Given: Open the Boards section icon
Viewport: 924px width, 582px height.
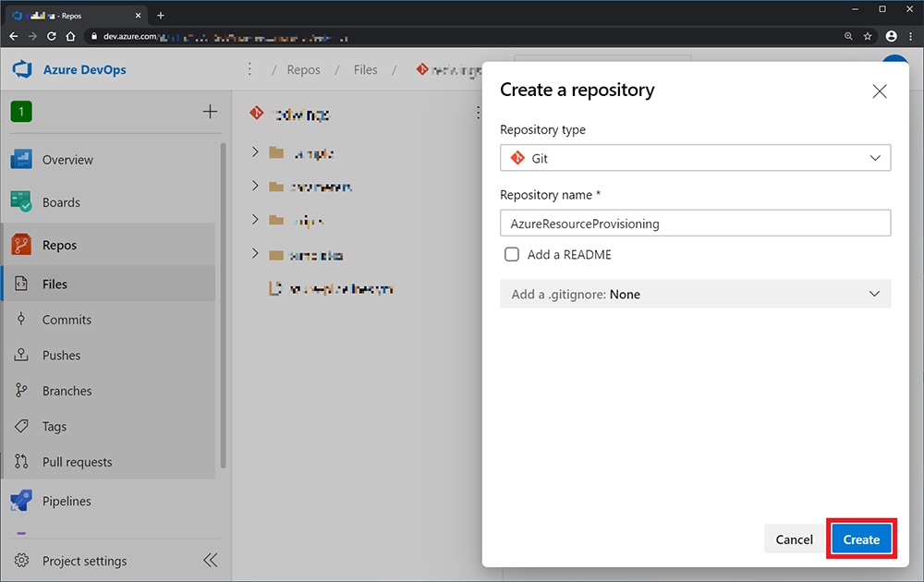Looking at the screenshot, I should [x=21, y=202].
